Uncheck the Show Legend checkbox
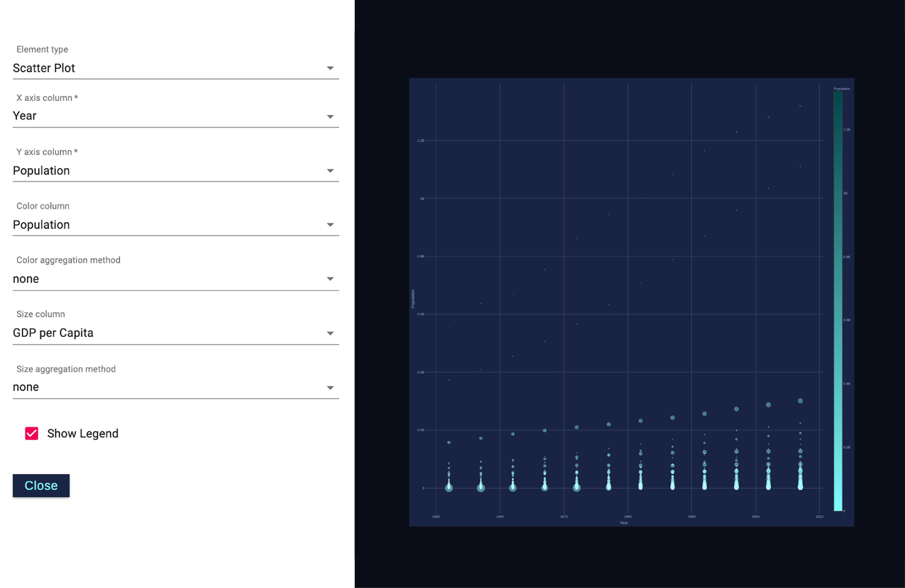Viewport: 905px width, 588px height. (31, 433)
